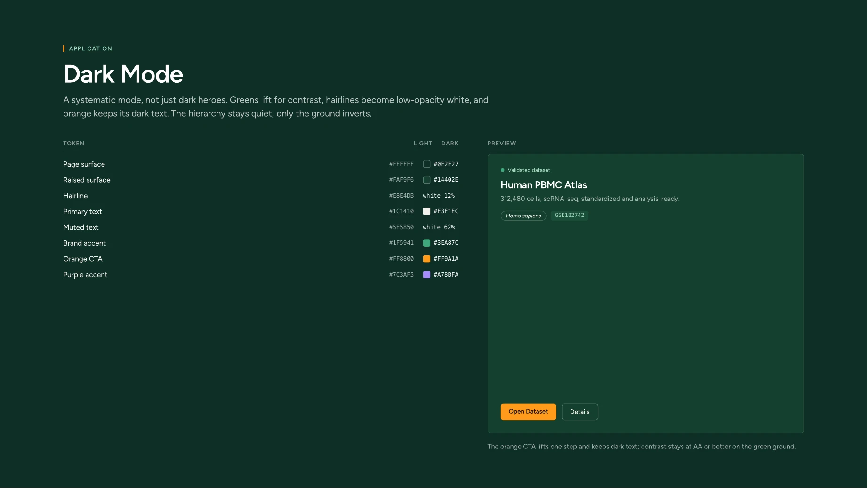Select the Brand accent #3EA87C swatch

coord(426,243)
